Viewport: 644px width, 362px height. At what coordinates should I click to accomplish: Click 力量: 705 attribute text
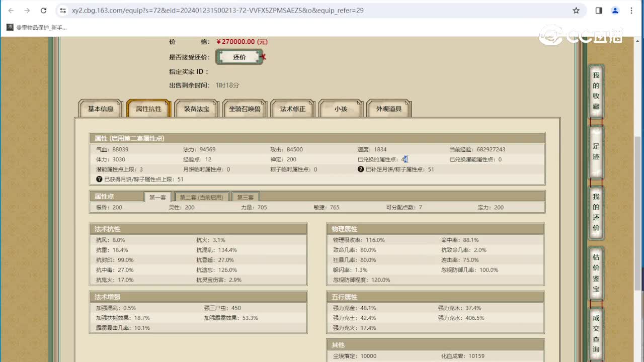tap(254, 207)
